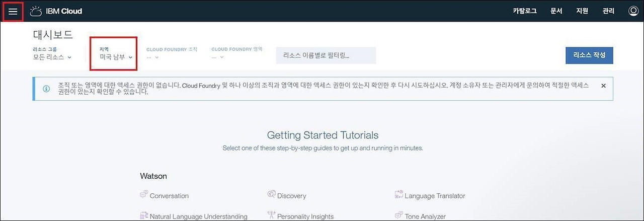644x221 pixels.
Task: Dismiss the access permission notification banner
Action: [603, 86]
